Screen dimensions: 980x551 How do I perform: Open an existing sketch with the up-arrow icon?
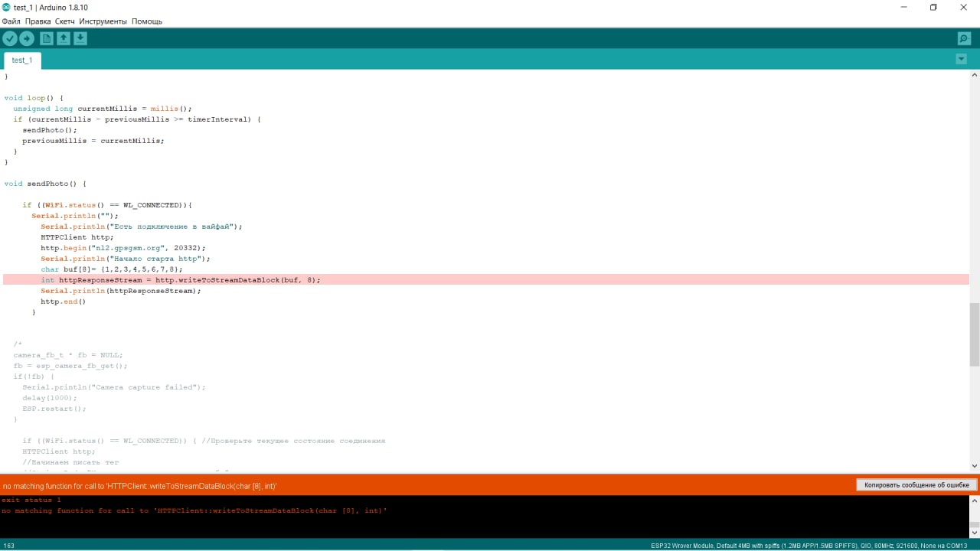click(x=64, y=38)
